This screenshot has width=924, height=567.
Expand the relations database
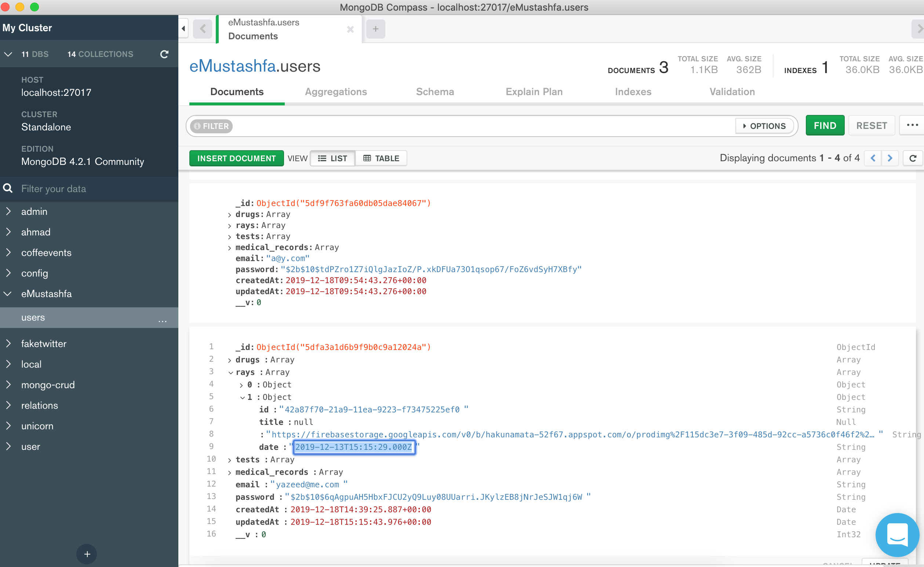[x=8, y=405]
